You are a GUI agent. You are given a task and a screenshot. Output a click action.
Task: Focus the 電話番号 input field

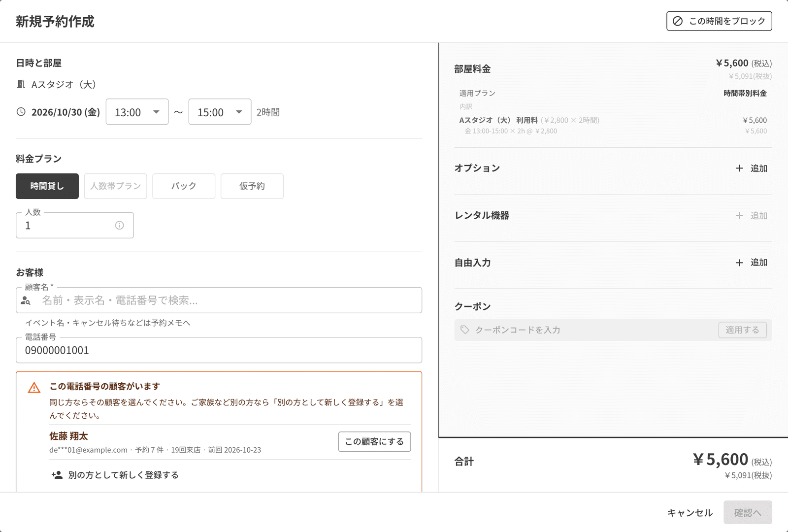click(219, 350)
